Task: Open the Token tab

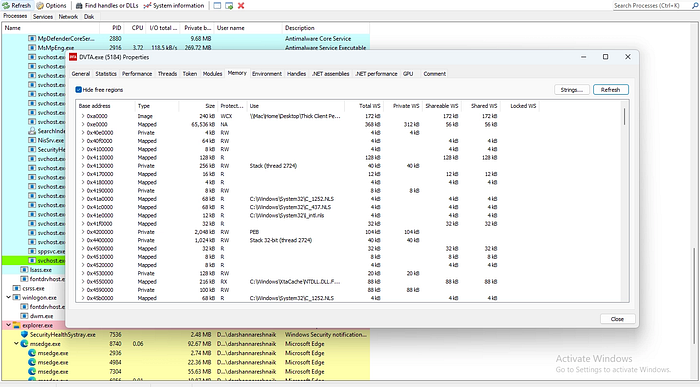Action: [190, 74]
